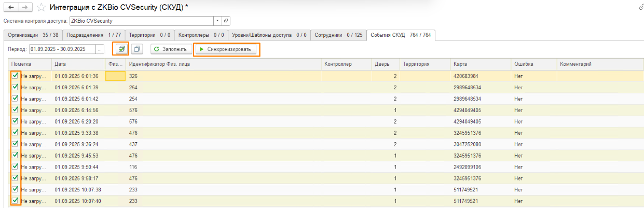
Task: Click the uncheck all rows icon
Action: point(137,49)
